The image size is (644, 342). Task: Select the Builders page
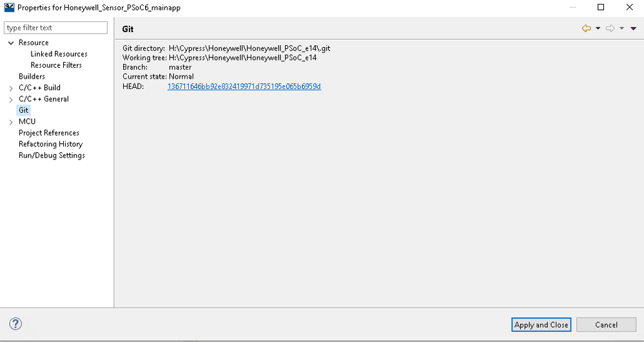point(32,76)
